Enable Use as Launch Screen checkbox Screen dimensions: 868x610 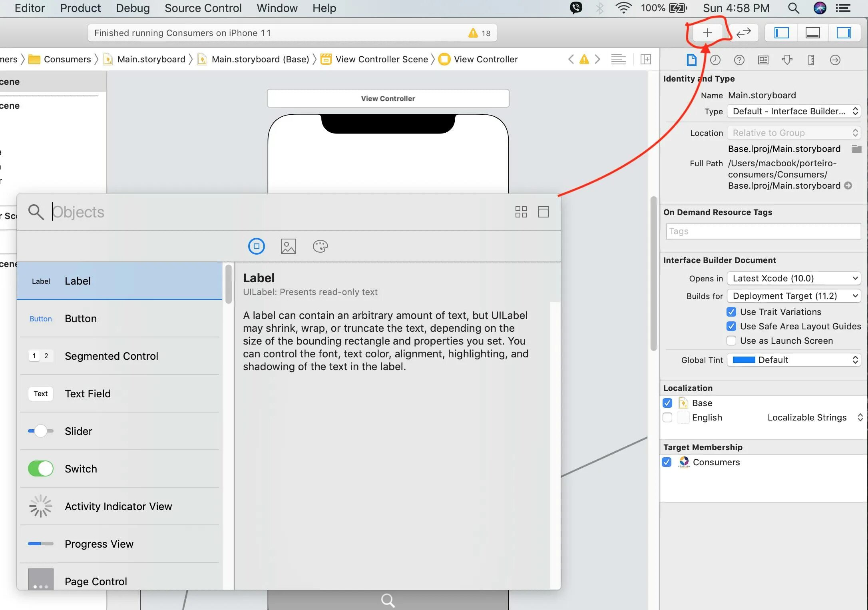[731, 341]
